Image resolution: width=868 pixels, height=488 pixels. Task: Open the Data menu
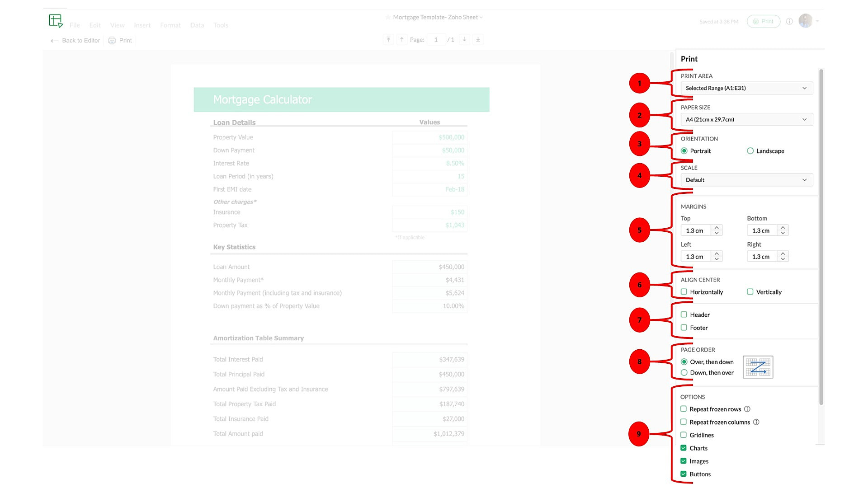tap(197, 25)
